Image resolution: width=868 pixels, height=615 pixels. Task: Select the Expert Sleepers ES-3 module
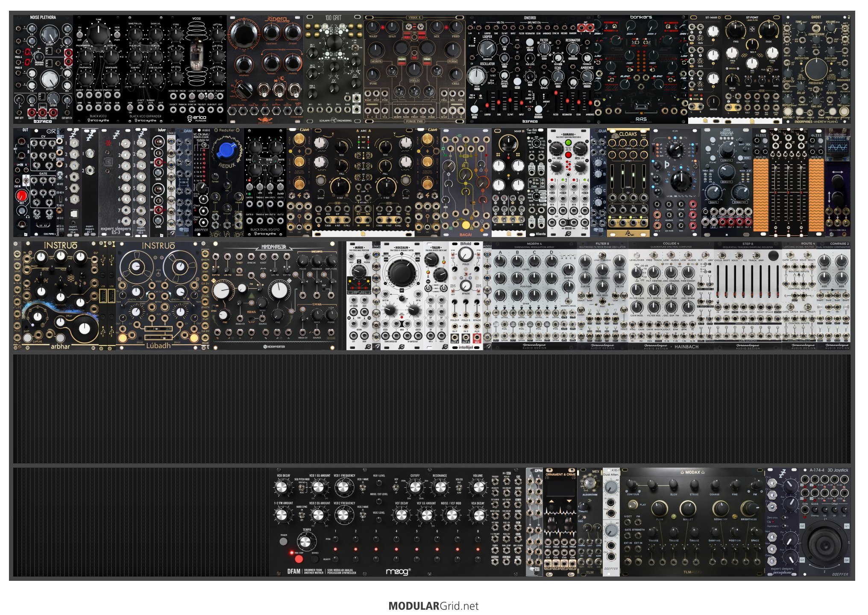click(116, 182)
